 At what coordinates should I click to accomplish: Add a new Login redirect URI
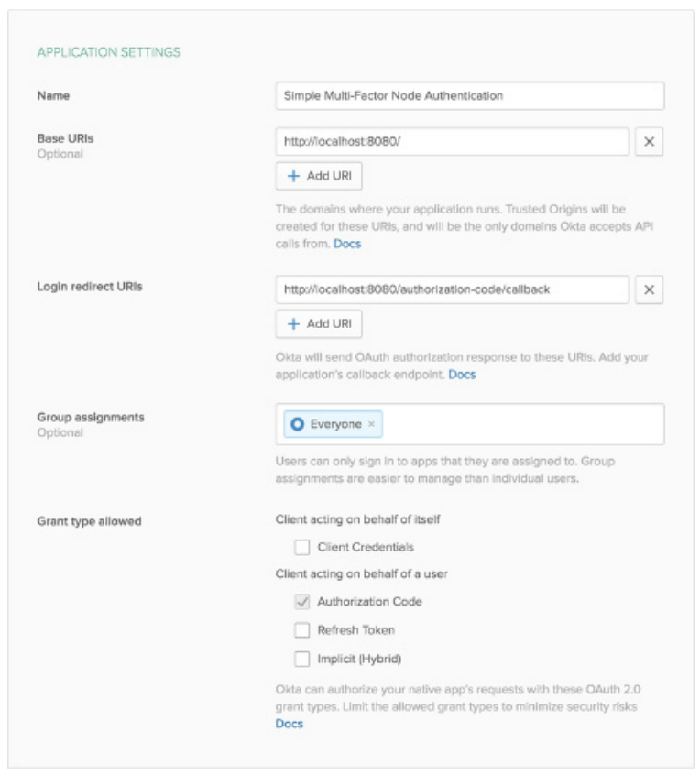point(319,323)
